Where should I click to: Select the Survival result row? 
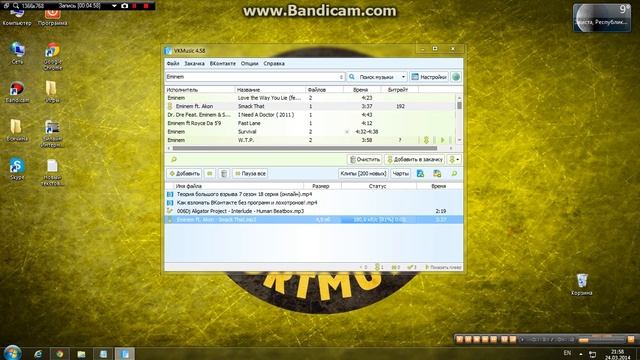click(x=310, y=131)
